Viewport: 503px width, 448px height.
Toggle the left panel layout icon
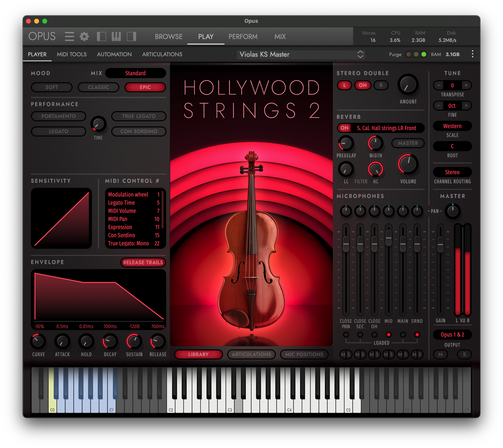[x=101, y=36]
